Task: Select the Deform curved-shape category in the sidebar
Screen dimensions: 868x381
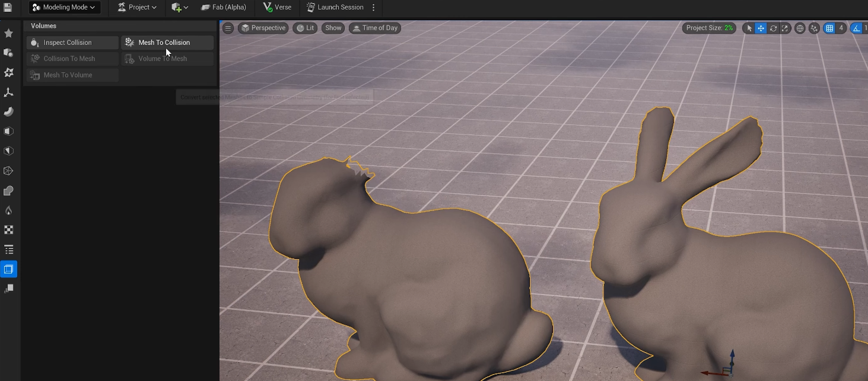Action: click(8, 112)
